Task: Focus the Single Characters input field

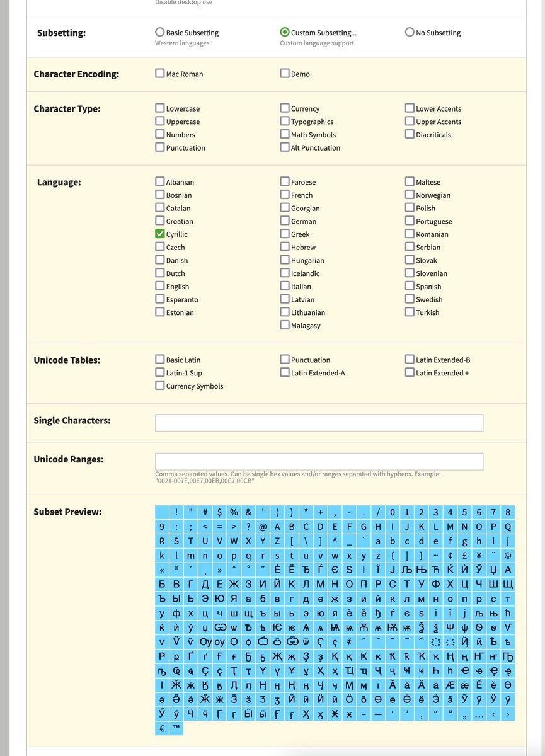Action: click(x=319, y=423)
